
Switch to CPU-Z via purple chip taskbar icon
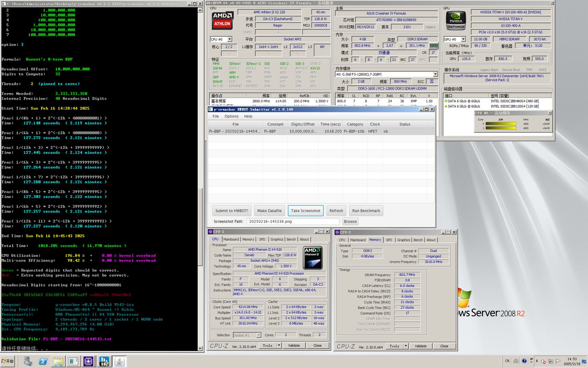pyautogui.click(x=88, y=361)
